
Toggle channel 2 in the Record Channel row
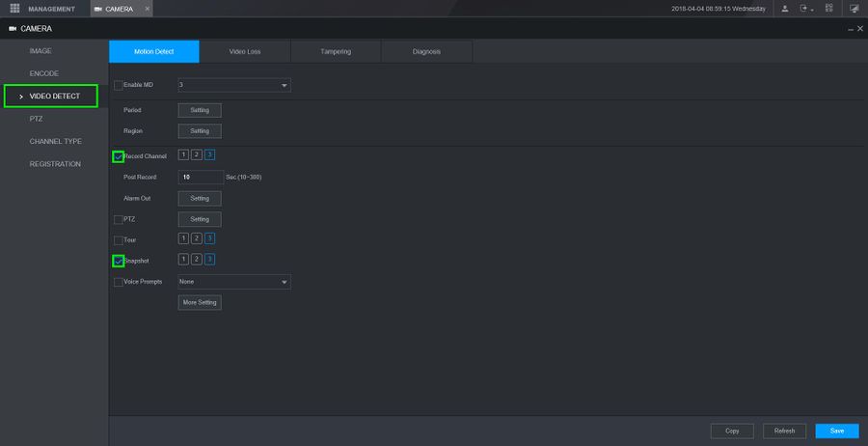coord(197,154)
